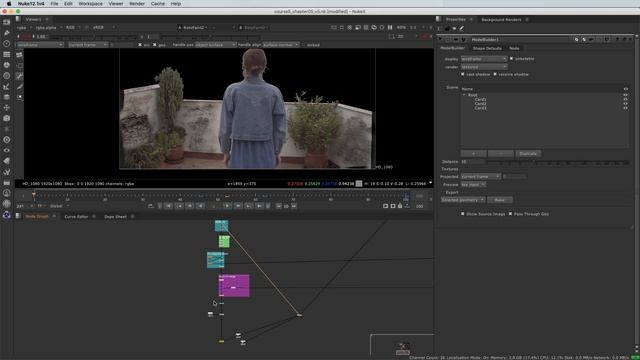The height and width of the screenshot is (360, 640).
Task: Open the MetaData nodes icon
Action: coord(7,161)
